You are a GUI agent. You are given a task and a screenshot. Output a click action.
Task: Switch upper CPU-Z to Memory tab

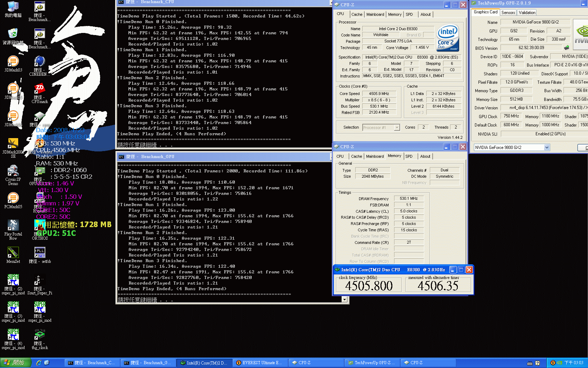coord(395,14)
